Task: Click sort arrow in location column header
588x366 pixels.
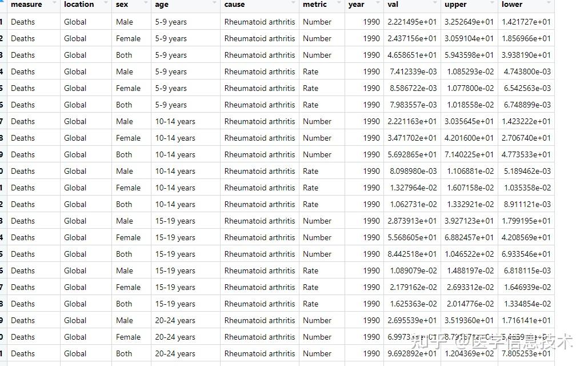Action: pyautogui.click(x=106, y=4)
